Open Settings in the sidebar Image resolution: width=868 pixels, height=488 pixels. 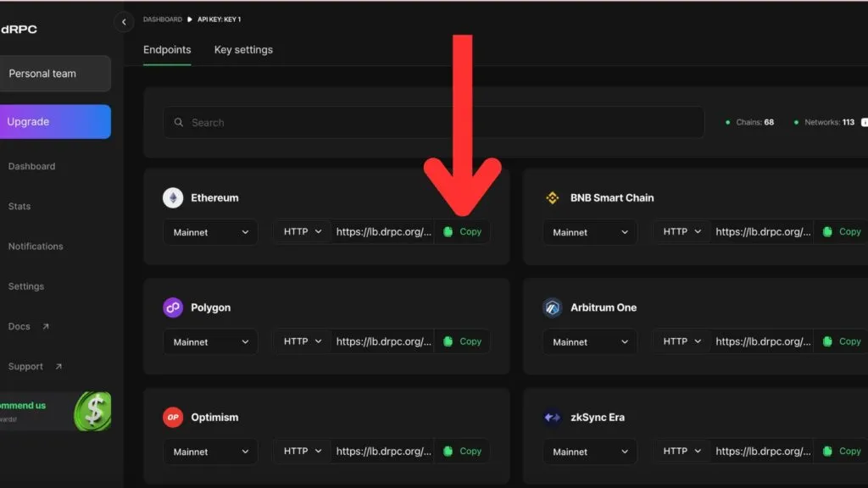tap(26, 286)
